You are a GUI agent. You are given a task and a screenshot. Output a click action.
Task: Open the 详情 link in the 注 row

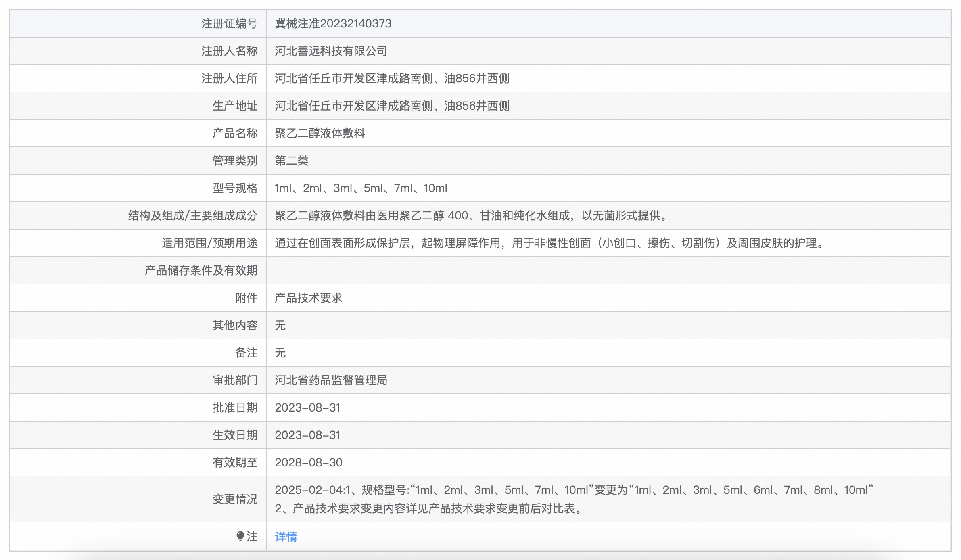click(x=285, y=537)
